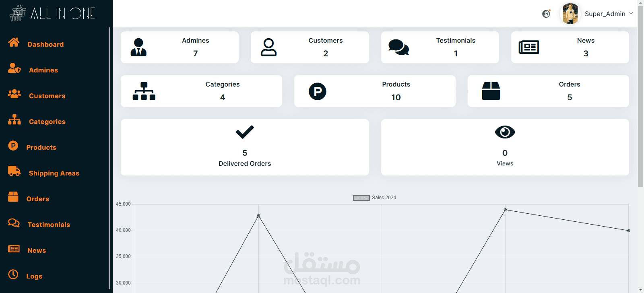Open the Testimonials sidebar link
This screenshot has width=644, height=293.
tap(49, 225)
